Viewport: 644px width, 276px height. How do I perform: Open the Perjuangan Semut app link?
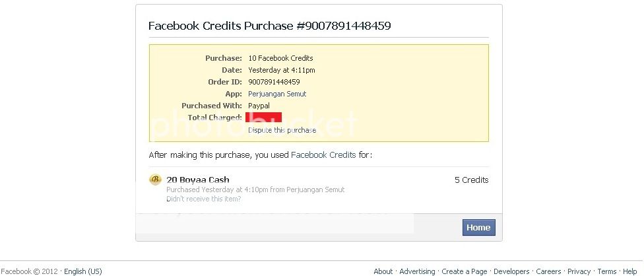coord(277,94)
